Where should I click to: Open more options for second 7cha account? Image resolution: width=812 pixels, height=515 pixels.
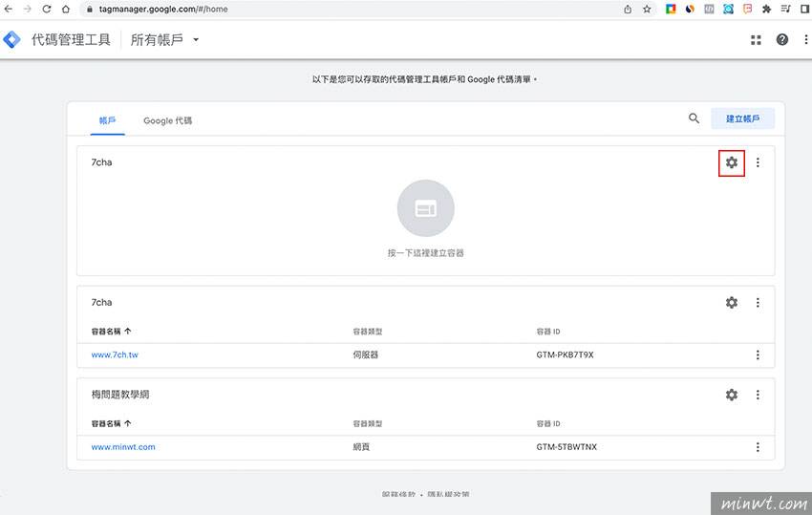758,303
